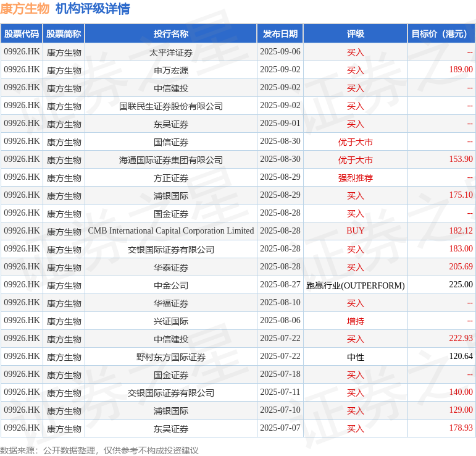Click the 跑赢行业(OUTPERFORM) rating
This screenshot has width=476, height=456.
point(356,285)
